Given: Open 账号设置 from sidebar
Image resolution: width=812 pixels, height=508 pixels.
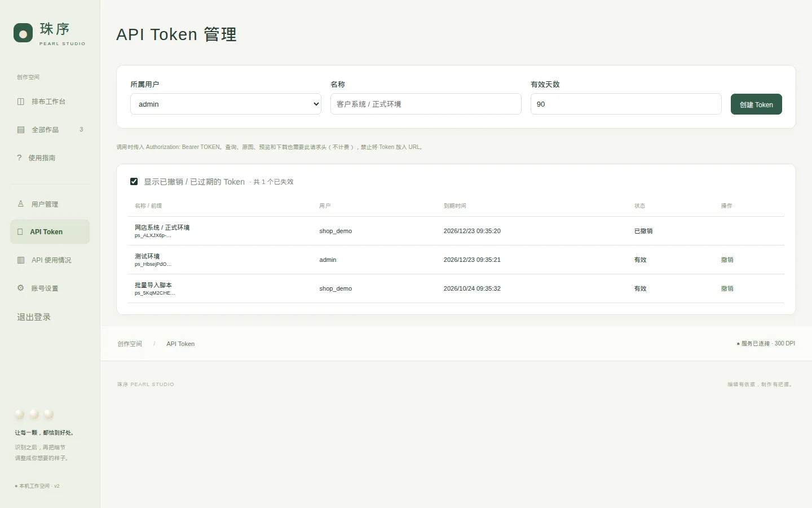Looking at the screenshot, I should point(50,288).
